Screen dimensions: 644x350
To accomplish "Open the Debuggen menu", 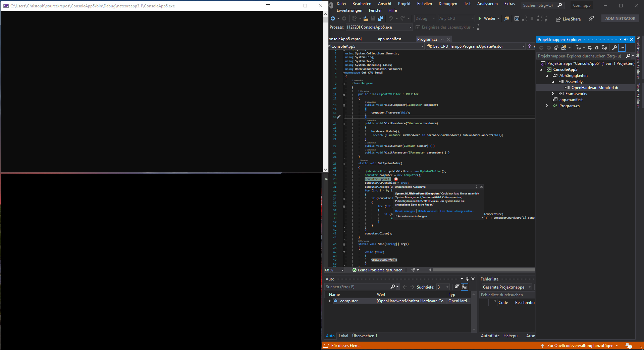I will (x=448, y=4).
